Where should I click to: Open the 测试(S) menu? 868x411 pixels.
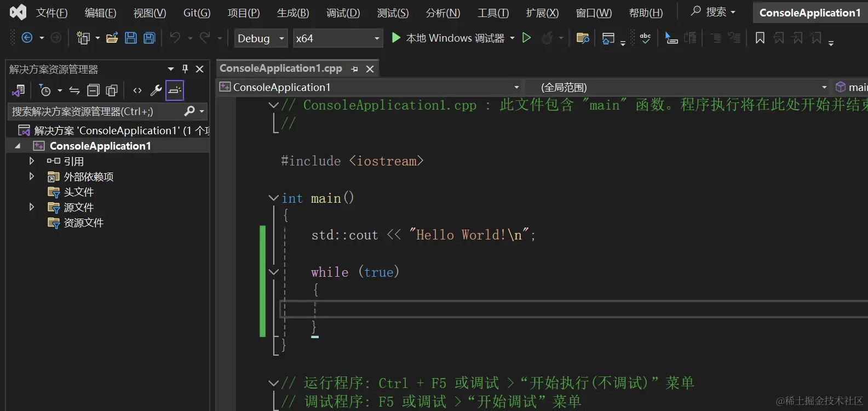[x=393, y=13]
